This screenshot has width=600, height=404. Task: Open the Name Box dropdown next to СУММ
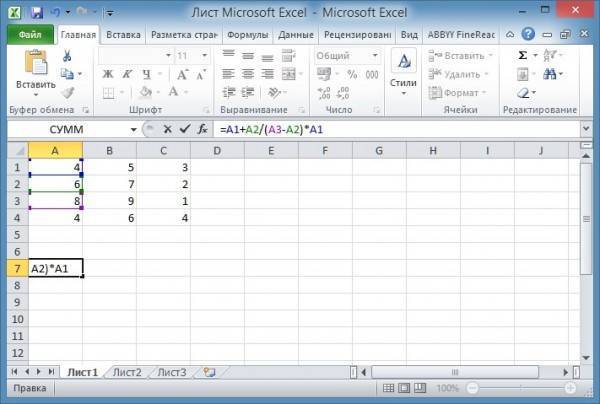[x=133, y=130]
